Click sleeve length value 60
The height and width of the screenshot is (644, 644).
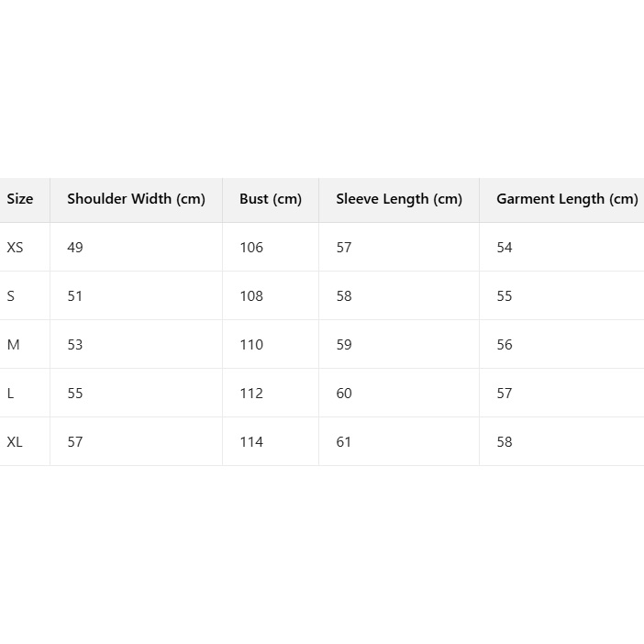pos(344,394)
